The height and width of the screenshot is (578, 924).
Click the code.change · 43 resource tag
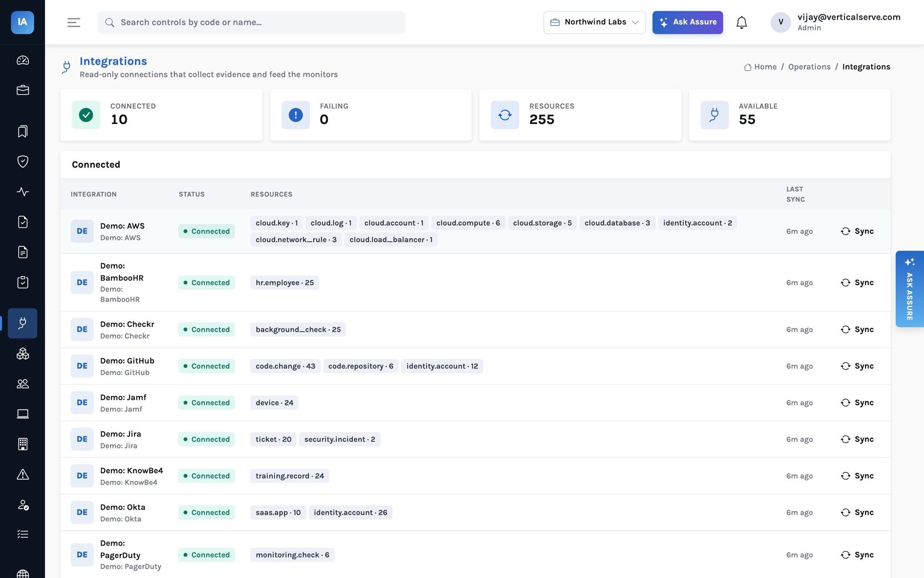[286, 366]
